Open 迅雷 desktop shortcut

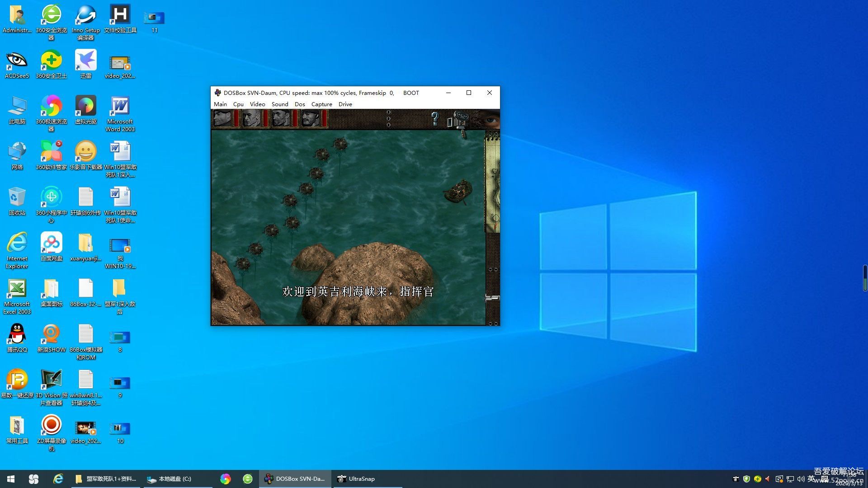pyautogui.click(x=85, y=65)
